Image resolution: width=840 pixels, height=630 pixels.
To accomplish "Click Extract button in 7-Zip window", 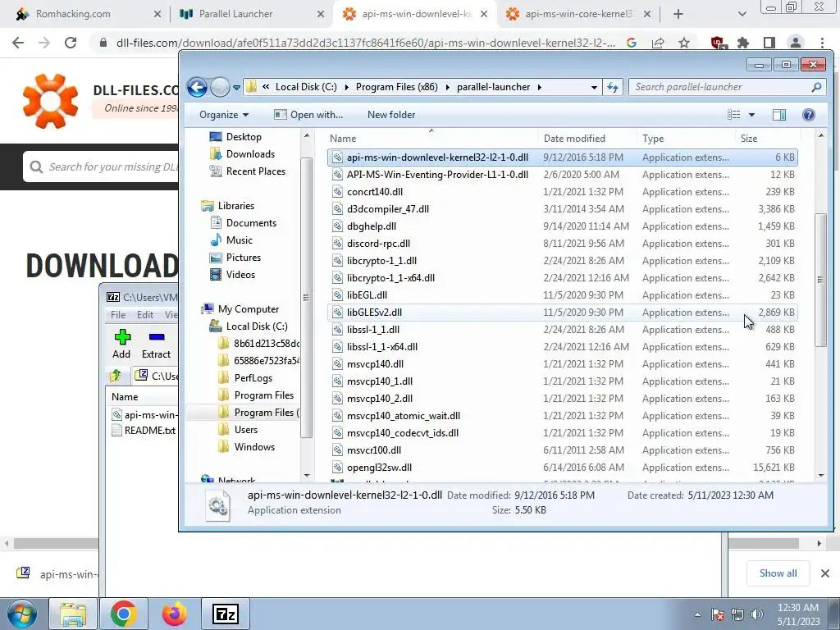I will (156, 344).
